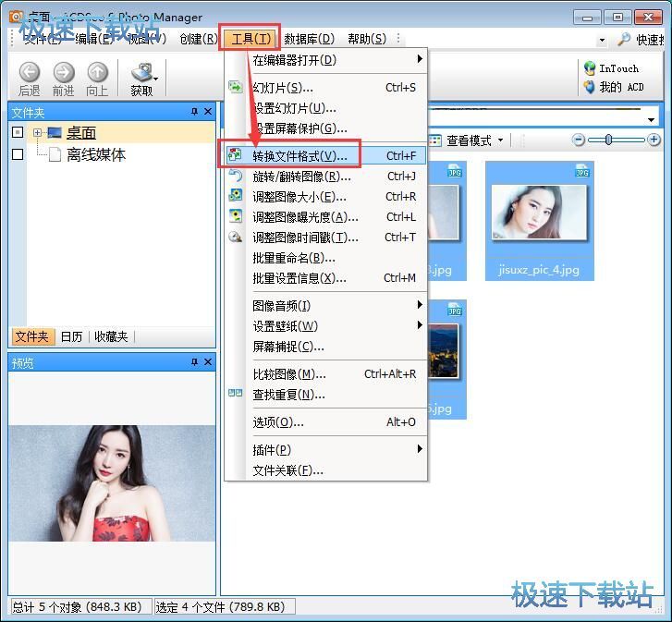Switch to the 收藏夹 tab

tap(111, 336)
